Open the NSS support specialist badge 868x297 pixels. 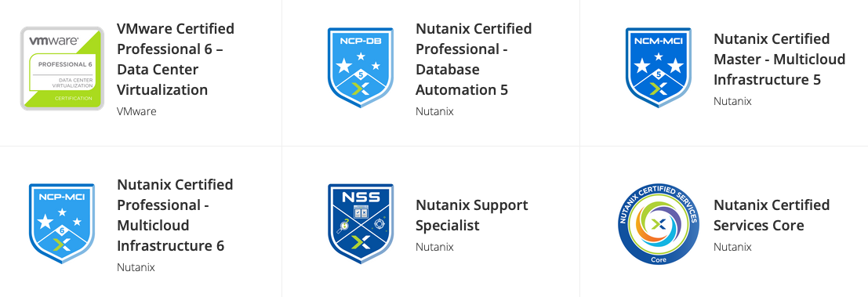[361, 223]
